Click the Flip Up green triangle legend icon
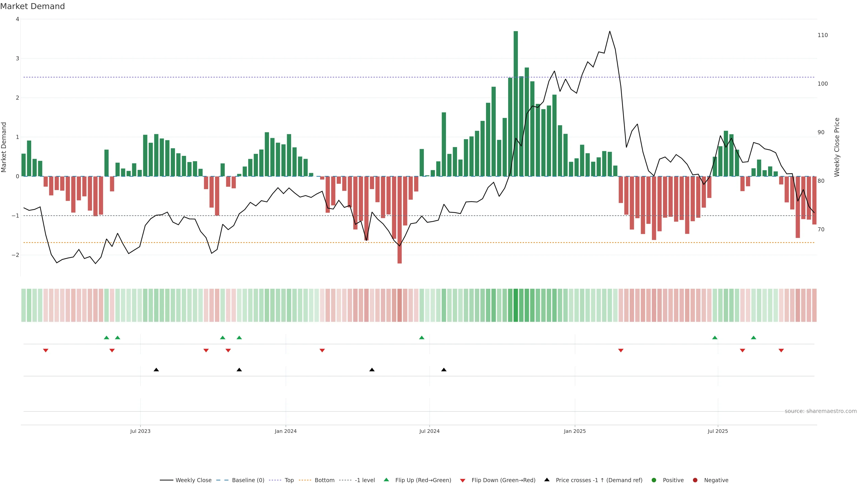This screenshot has height=488, width=868. pyautogui.click(x=387, y=480)
